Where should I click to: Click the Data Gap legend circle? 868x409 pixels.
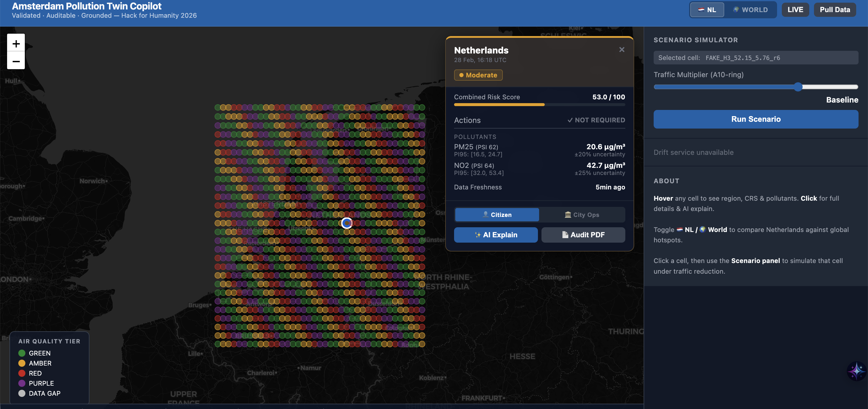point(22,393)
